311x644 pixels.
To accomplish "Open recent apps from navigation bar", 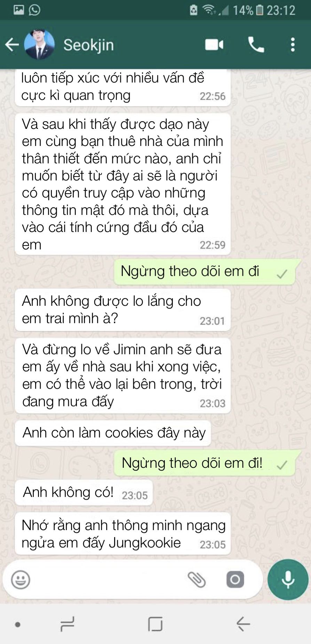I will point(67,624).
